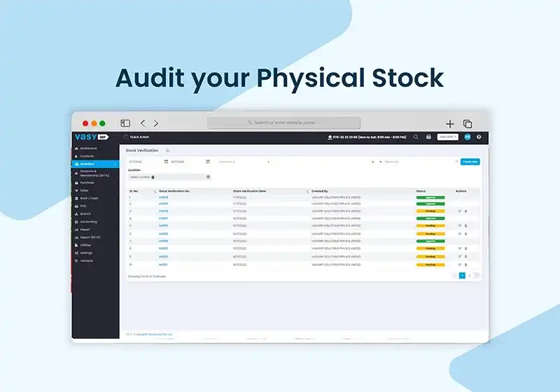
Task: Open the financial year dropdown in header
Action: pos(448,137)
